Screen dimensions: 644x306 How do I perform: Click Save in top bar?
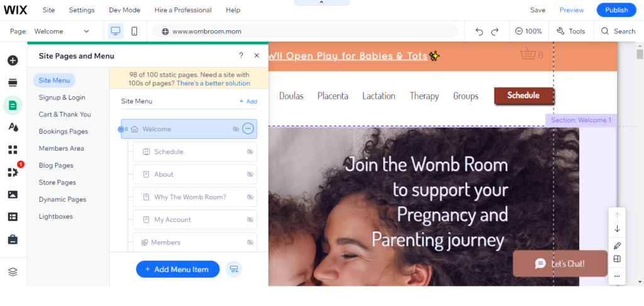(x=538, y=10)
